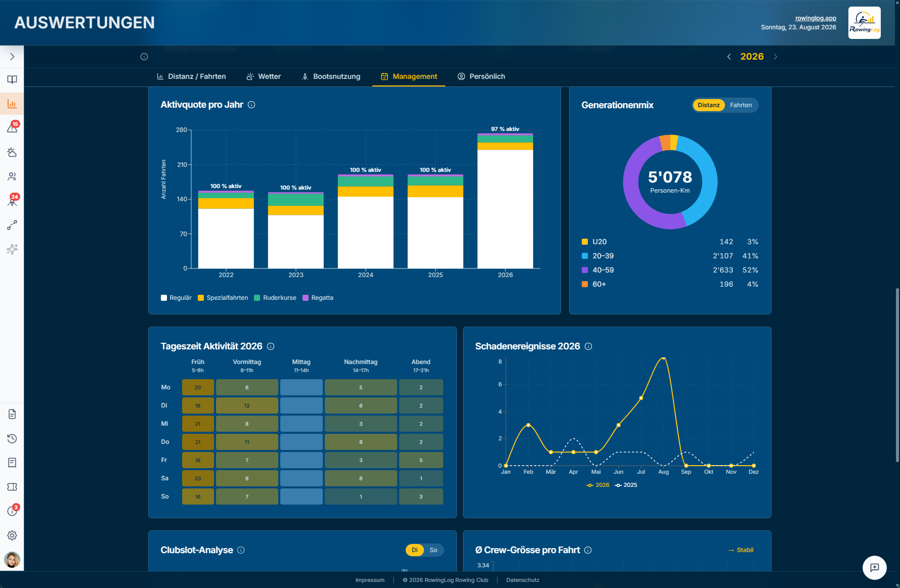Toggle Spezialfahrten series in chart legend
The image size is (900, 588).
tap(223, 298)
